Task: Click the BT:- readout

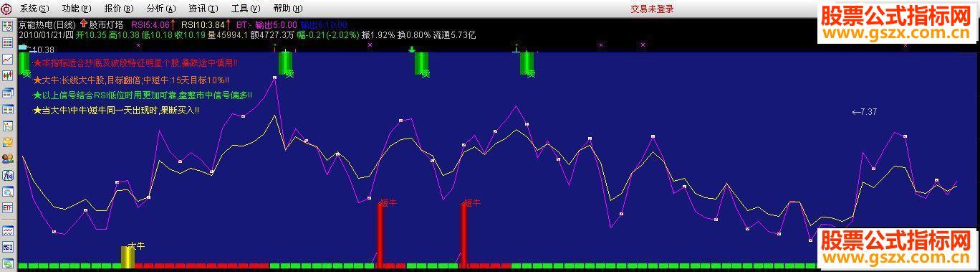Action: click(x=245, y=24)
